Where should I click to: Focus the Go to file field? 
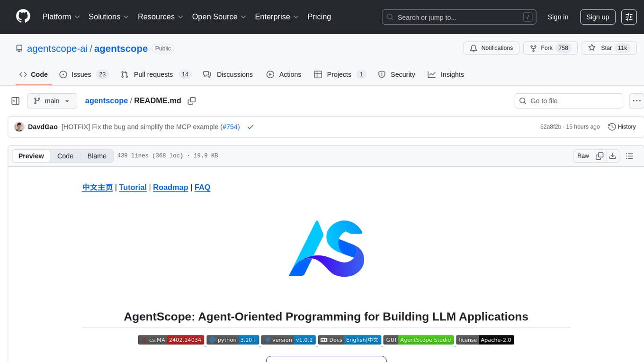tap(569, 101)
